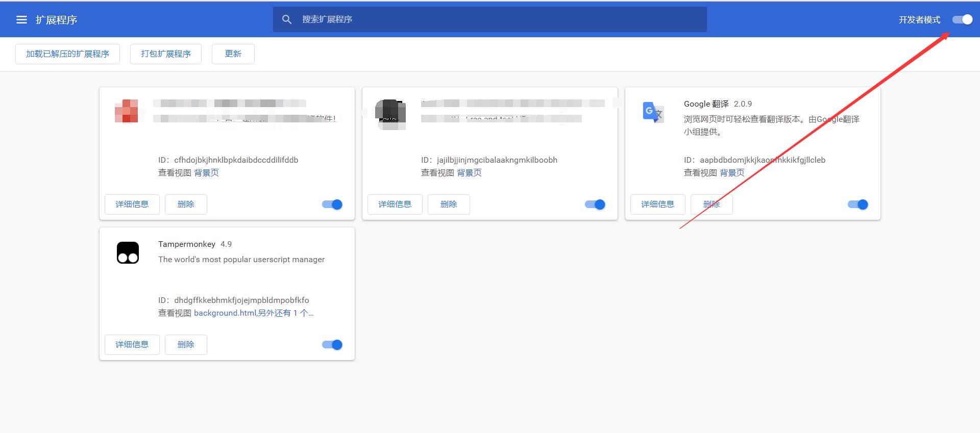Click the 打包扩展程序 button
980x433 pixels.
pos(166,54)
